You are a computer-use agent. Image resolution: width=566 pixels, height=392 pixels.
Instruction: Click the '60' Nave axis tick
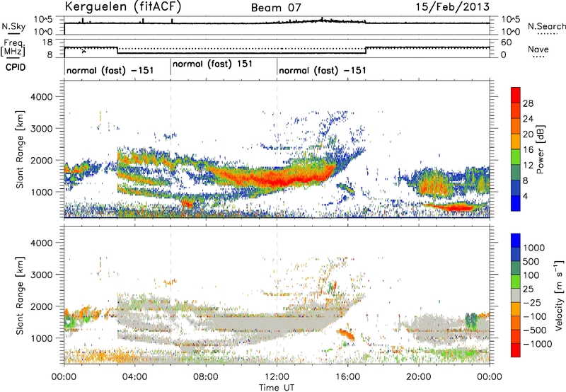[x=506, y=42]
